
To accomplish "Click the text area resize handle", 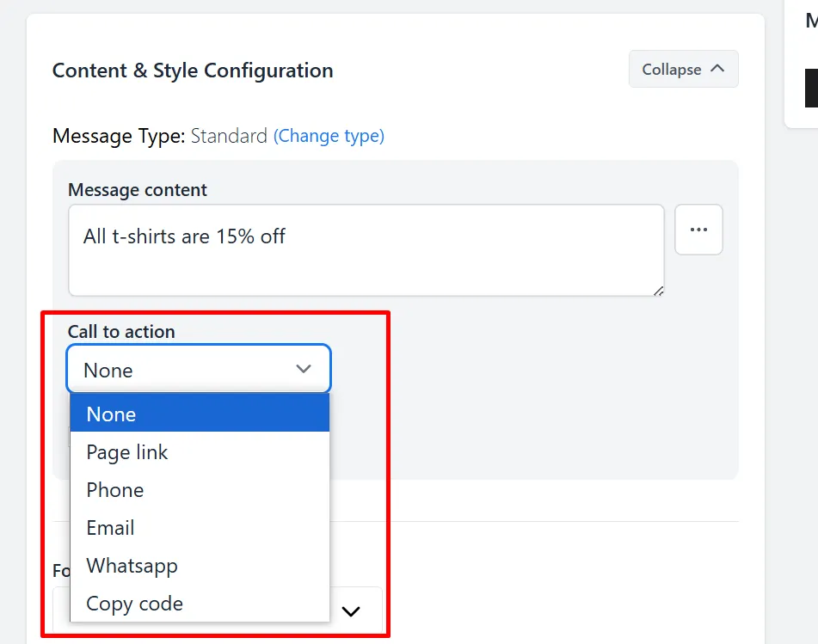I will (x=658, y=291).
